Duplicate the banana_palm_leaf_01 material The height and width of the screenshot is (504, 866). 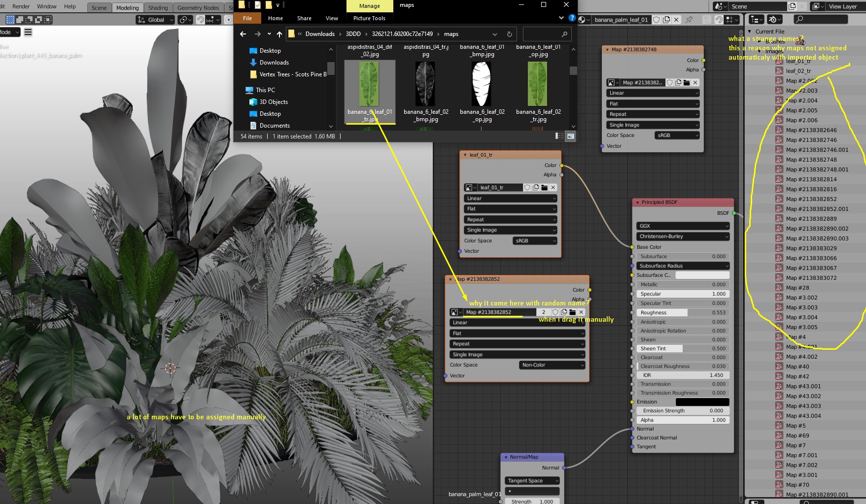[x=666, y=20]
